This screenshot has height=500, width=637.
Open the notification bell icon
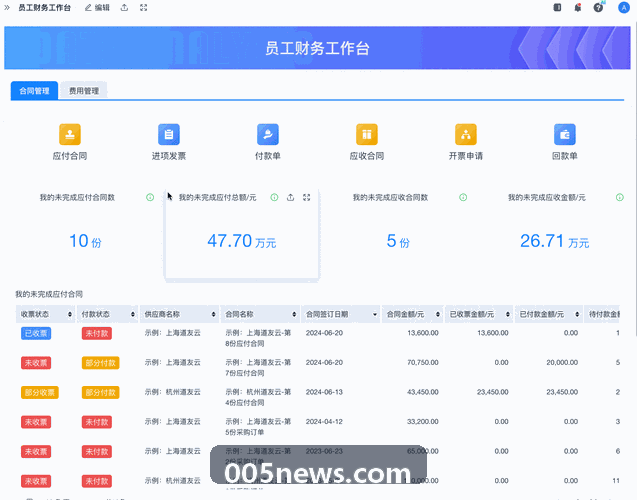coord(578,7)
